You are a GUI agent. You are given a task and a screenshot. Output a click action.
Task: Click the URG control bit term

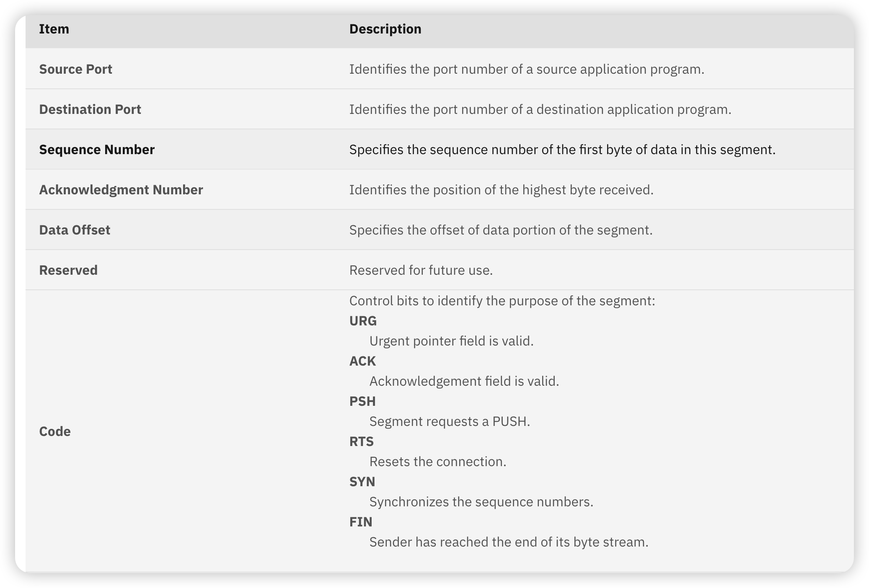pyautogui.click(x=363, y=321)
